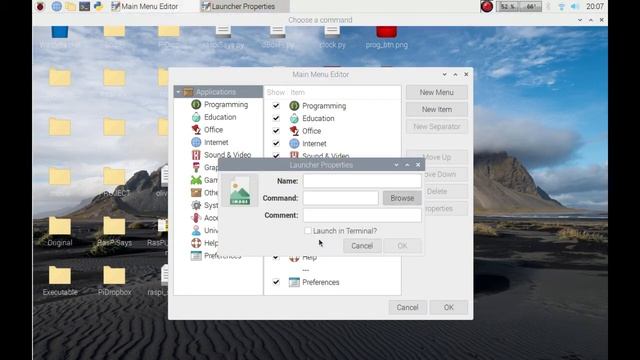The width and height of the screenshot is (640, 360).
Task: Uncheck the Programming show checkbox
Action: (x=276, y=106)
